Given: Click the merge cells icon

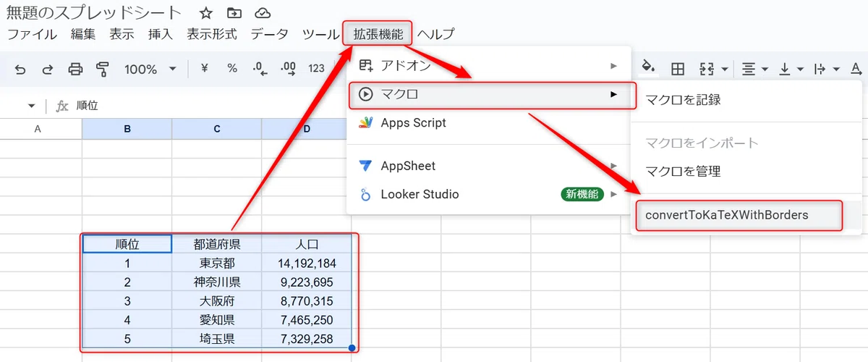Looking at the screenshot, I should coord(707,69).
